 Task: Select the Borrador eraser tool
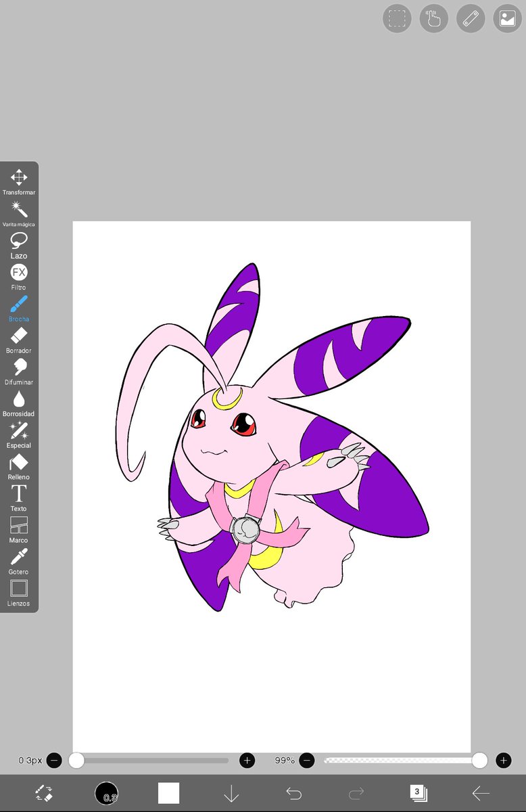tap(19, 340)
